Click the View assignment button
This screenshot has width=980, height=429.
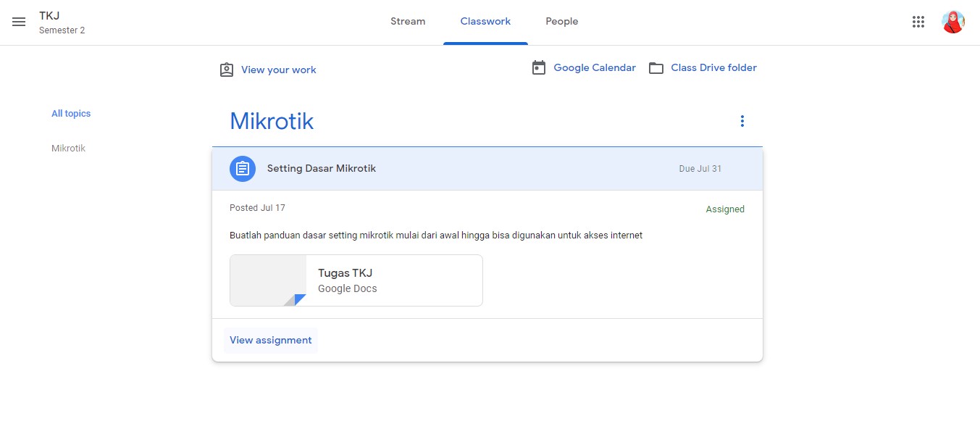[271, 340]
